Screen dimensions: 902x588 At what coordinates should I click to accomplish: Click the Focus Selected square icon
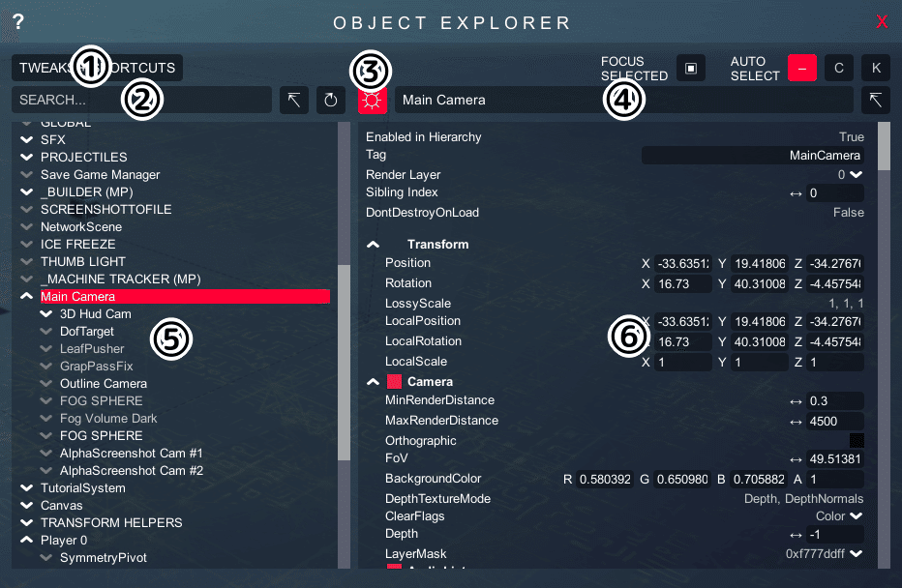(691, 69)
